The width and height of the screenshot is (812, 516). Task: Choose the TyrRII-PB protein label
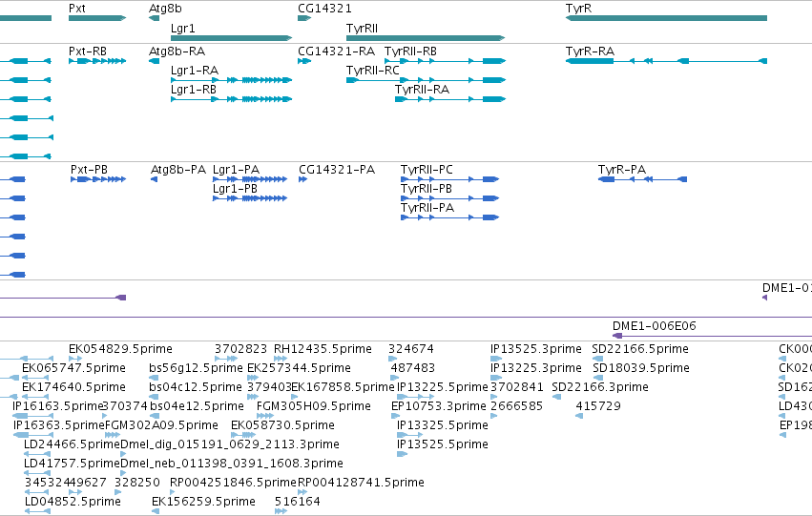click(x=427, y=189)
